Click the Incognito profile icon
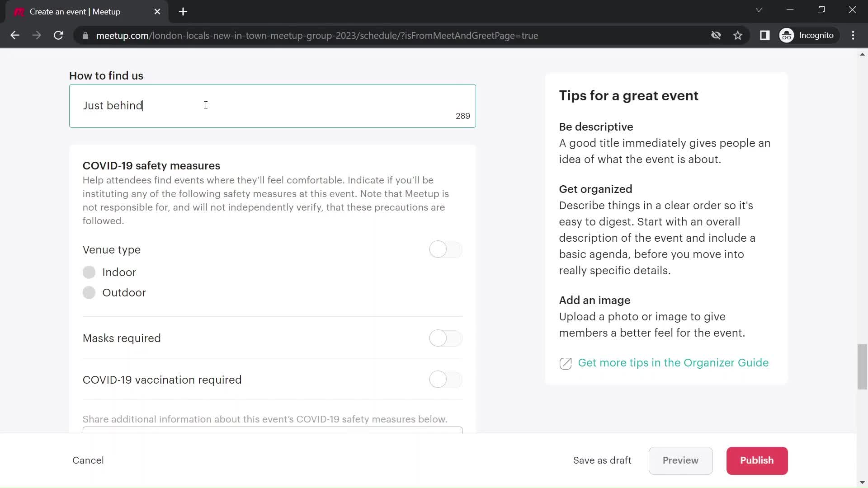The width and height of the screenshot is (868, 488). (x=788, y=35)
